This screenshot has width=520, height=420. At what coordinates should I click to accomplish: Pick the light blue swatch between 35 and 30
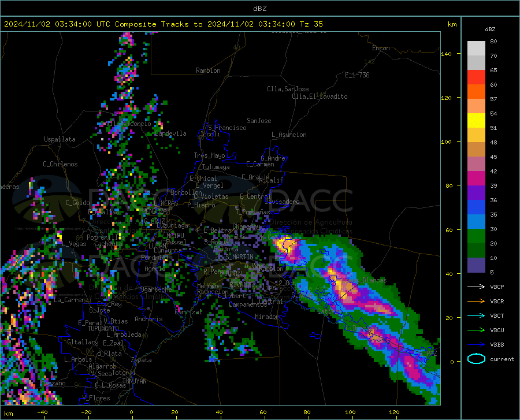[x=476, y=222]
